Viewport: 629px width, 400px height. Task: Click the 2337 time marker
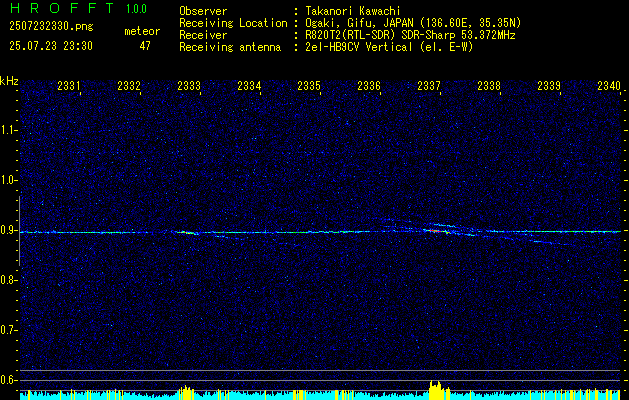(x=429, y=86)
